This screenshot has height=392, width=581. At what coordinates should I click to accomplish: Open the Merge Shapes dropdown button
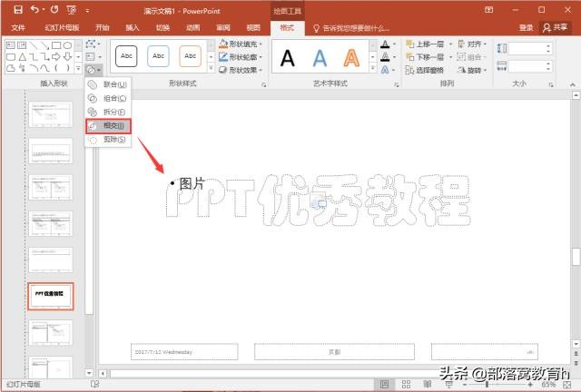tap(93, 70)
